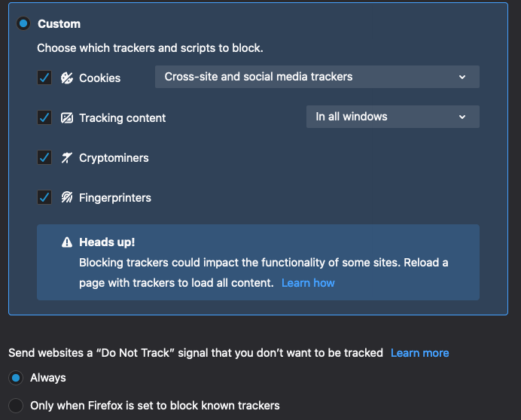Click the cookie icon next to Cookies
Viewport: 521px width, 420px height.
[x=67, y=78]
